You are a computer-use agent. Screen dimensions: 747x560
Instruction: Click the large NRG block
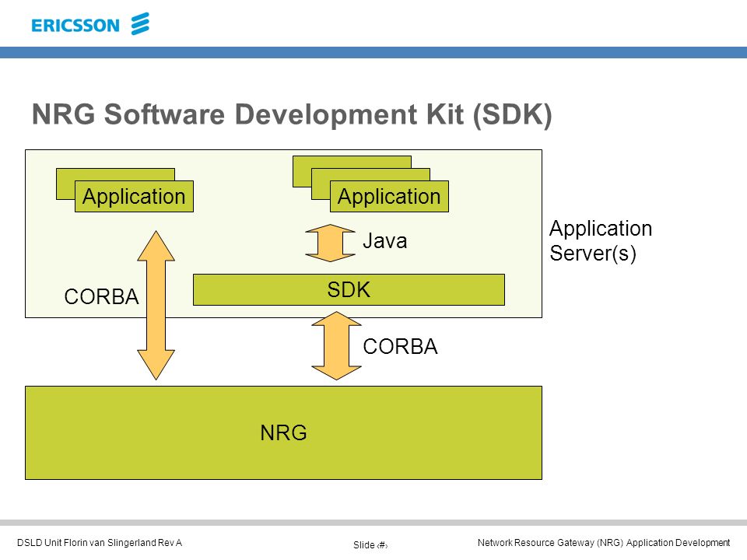[283, 432]
